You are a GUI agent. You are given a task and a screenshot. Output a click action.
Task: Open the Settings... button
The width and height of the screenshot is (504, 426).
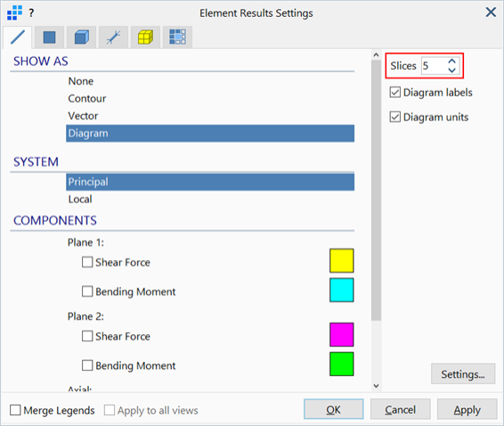463,374
